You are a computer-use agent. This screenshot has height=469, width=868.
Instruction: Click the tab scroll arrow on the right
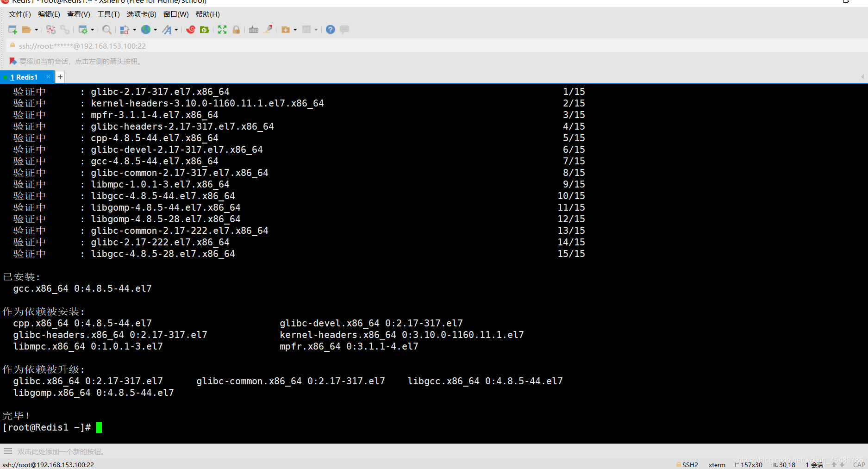[x=863, y=77]
